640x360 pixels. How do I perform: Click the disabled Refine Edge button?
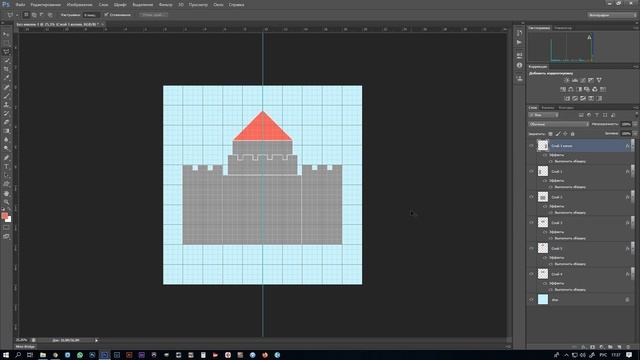point(153,15)
